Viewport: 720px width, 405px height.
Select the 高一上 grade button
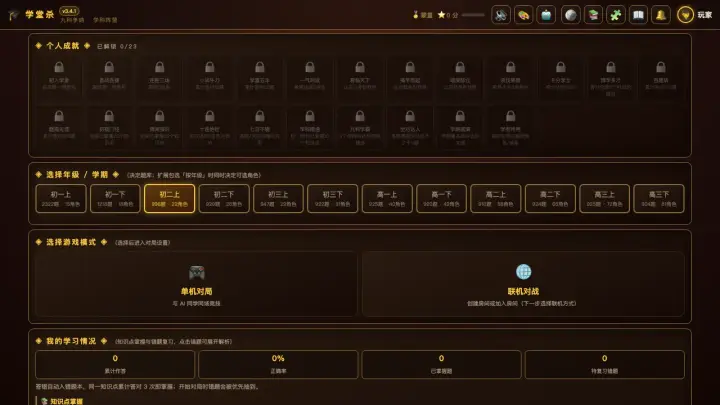coord(387,198)
